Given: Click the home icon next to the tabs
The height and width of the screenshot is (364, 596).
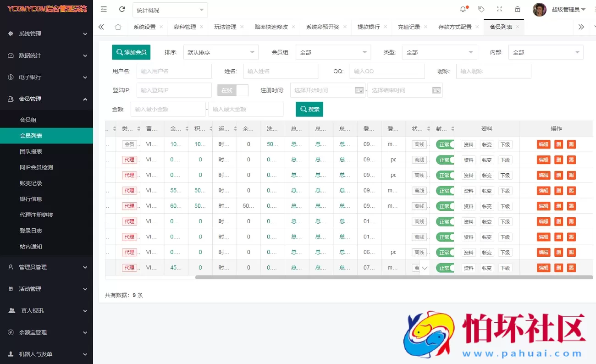Looking at the screenshot, I should (118, 27).
